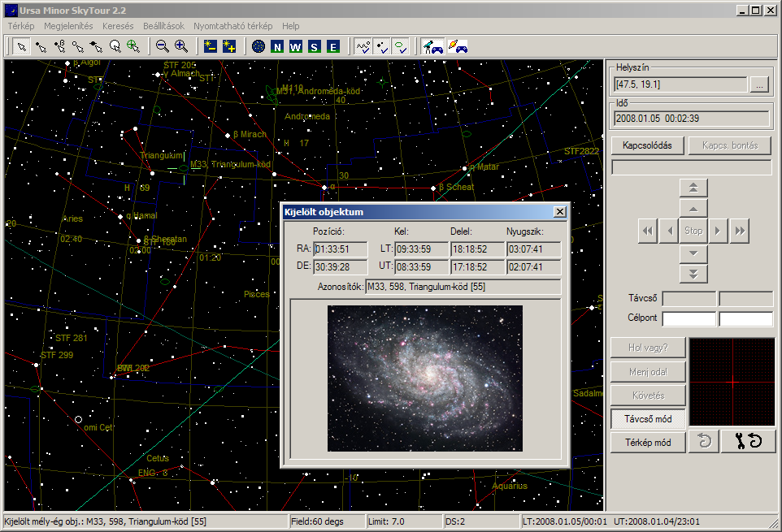Turn the view to West (W icon)
Image resolution: width=782 pixels, height=532 pixels.
[x=296, y=47]
